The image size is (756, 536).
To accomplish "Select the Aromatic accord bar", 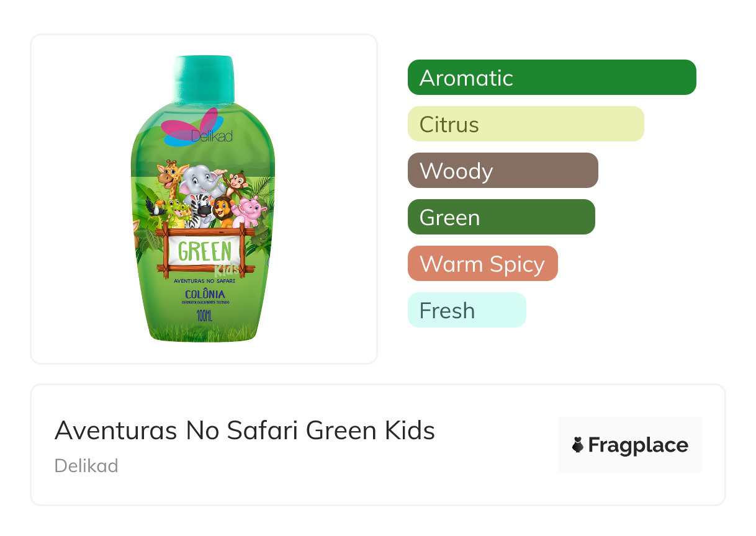I will (x=551, y=78).
